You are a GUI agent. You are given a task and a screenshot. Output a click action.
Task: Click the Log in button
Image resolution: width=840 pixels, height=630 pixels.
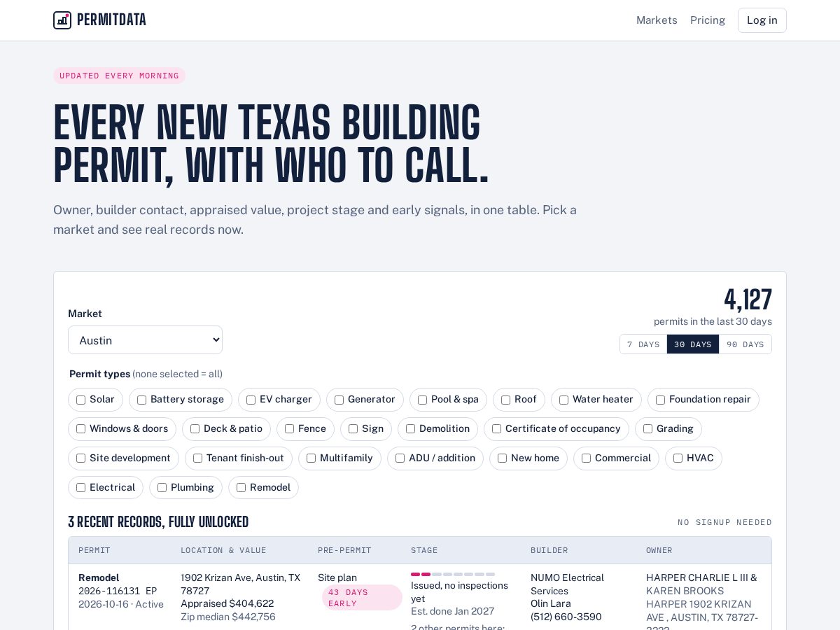coord(762,20)
